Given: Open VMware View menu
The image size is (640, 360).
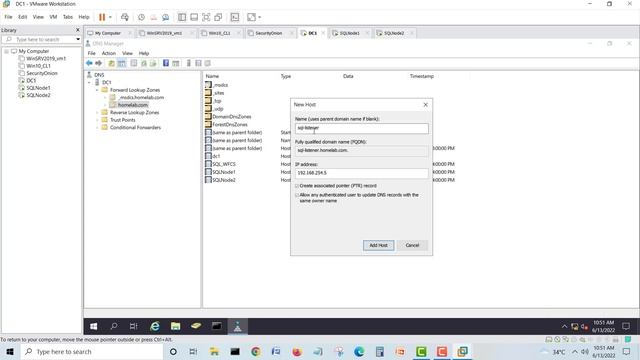Looking at the screenshot, I should pyautogui.click(x=38, y=17).
